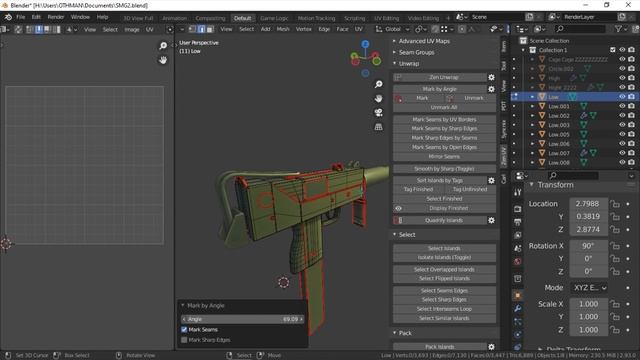The width and height of the screenshot is (640, 360).
Task: Switch perspective/orthographic grid icon in viewport
Action: 378,127
